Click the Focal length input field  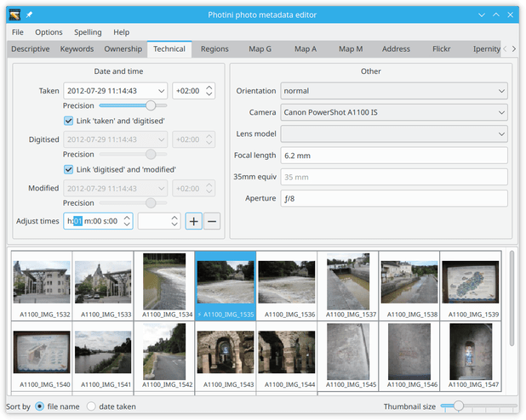pos(394,156)
